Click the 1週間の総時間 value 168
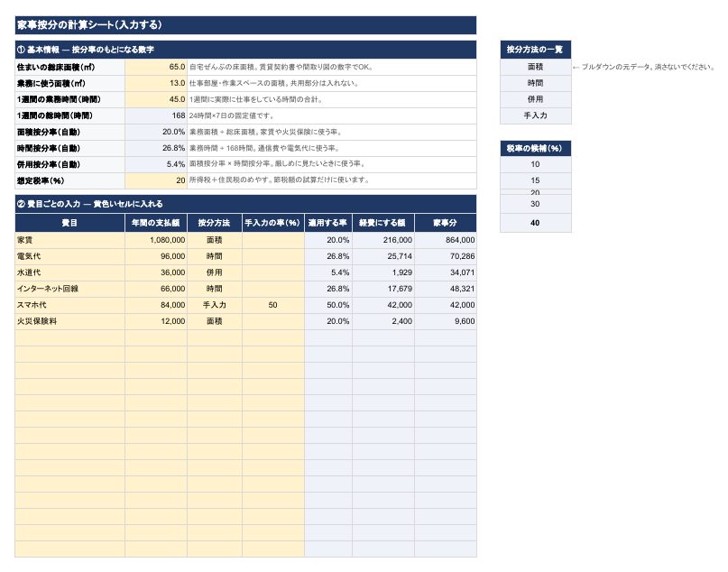Viewport: 728px width, 572px height. 156,115
